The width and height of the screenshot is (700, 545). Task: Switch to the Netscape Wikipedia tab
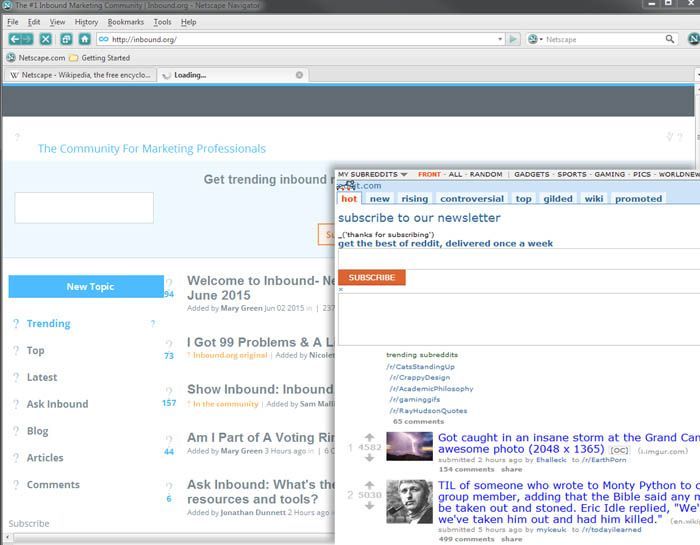pyautogui.click(x=80, y=75)
